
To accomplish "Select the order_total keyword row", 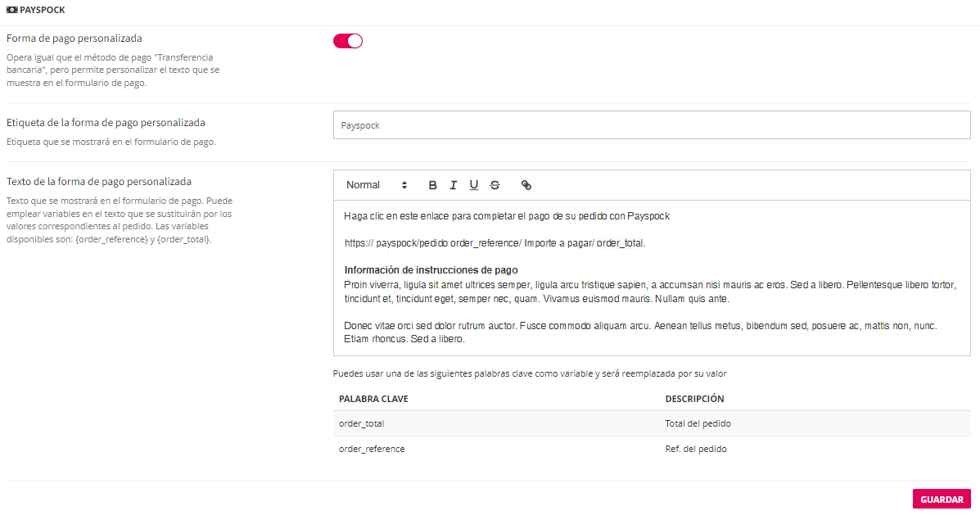I will click(x=361, y=423).
